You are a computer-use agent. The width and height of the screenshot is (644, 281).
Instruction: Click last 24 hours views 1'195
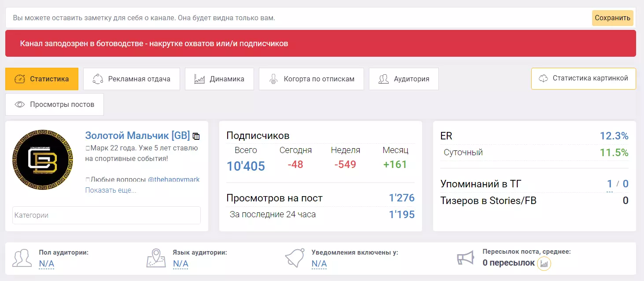coord(402,215)
